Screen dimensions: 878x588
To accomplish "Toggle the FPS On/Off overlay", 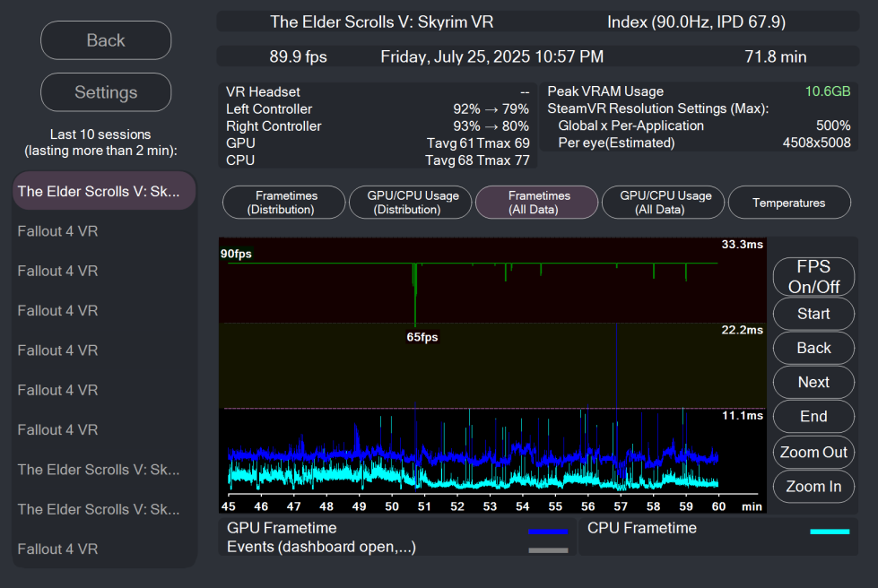I will click(x=813, y=277).
